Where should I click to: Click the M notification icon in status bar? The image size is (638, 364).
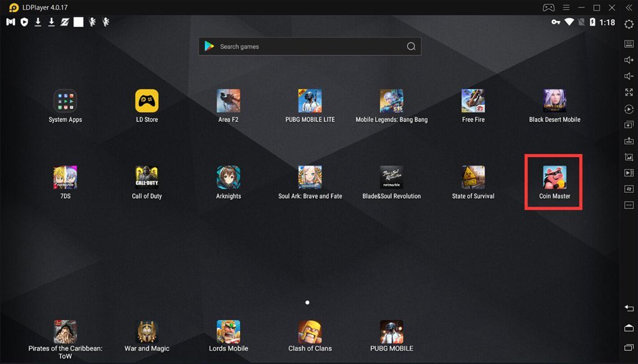[11, 22]
